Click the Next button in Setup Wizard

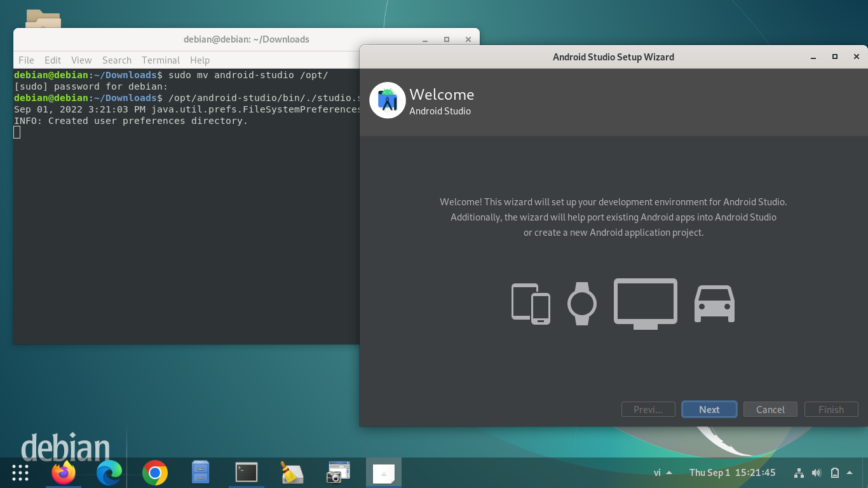point(709,409)
